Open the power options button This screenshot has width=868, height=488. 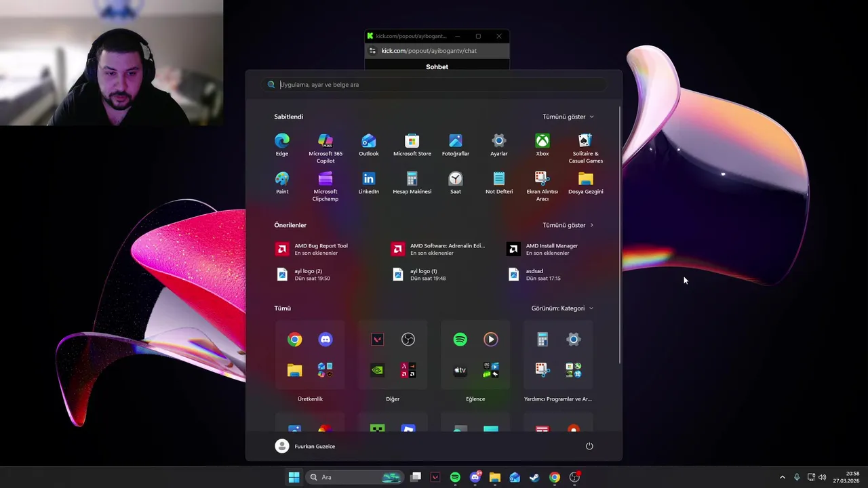click(589, 446)
